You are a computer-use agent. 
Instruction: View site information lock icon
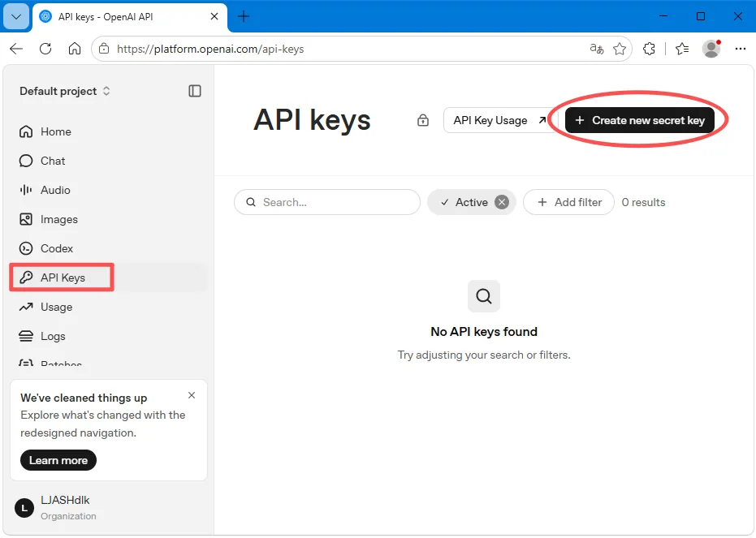pyautogui.click(x=104, y=49)
